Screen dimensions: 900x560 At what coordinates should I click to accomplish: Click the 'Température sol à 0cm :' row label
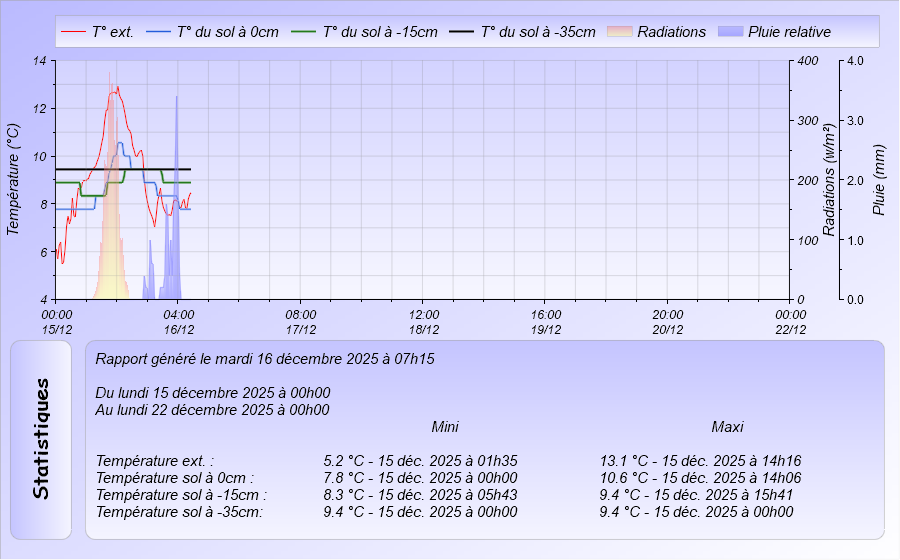tap(174, 478)
